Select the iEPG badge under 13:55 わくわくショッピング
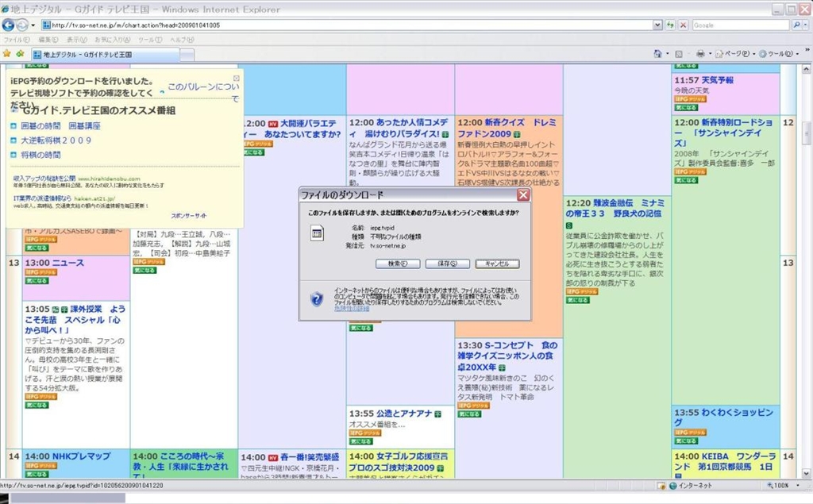The width and height of the screenshot is (813, 504). click(690, 433)
